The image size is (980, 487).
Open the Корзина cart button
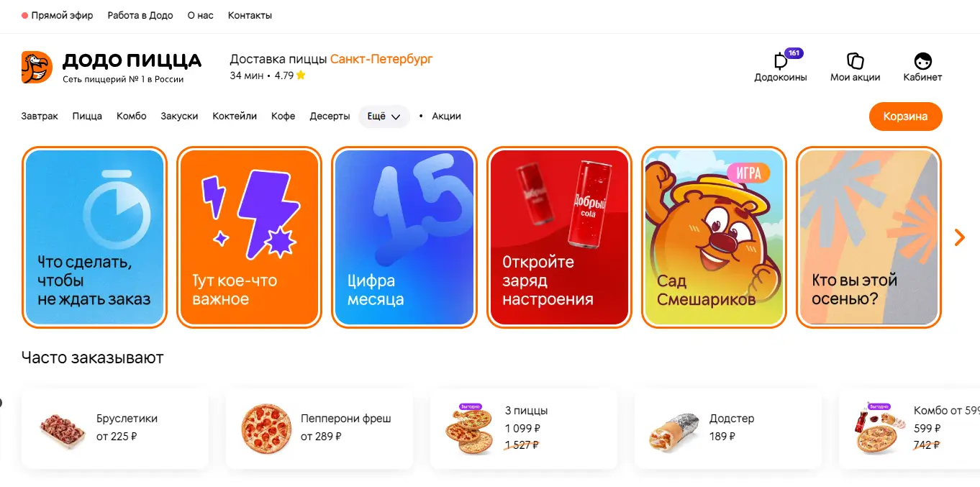tap(905, 117)
